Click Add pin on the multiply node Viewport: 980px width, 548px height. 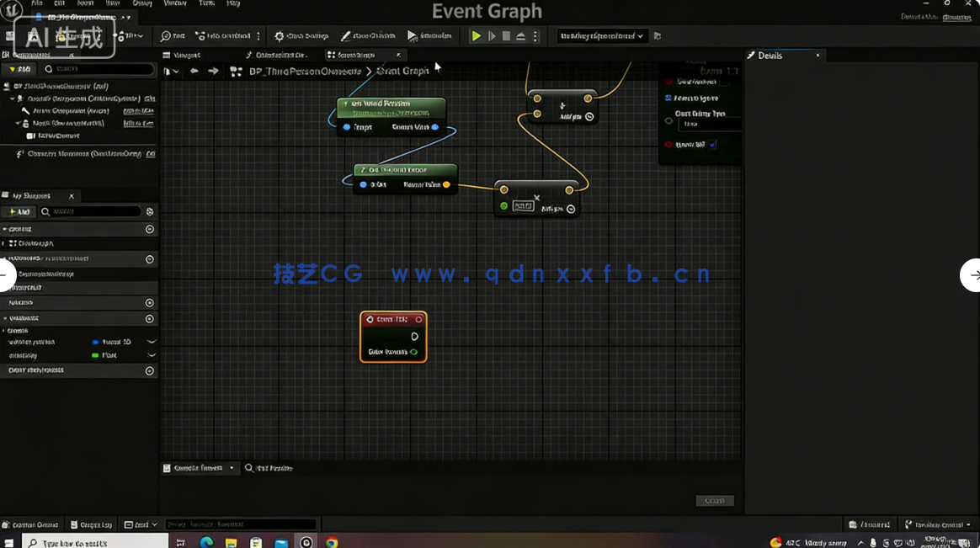pos(571,209)
